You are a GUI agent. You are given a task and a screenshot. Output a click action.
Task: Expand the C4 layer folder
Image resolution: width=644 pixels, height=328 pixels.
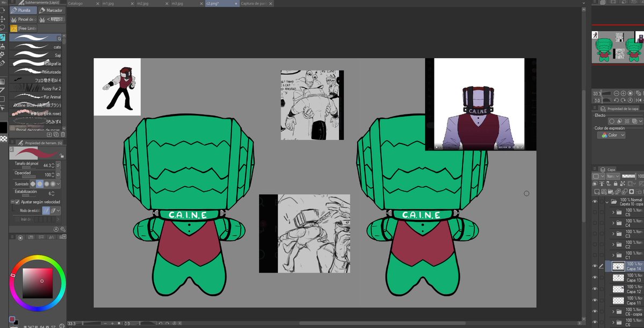click(x=613, y=223)
